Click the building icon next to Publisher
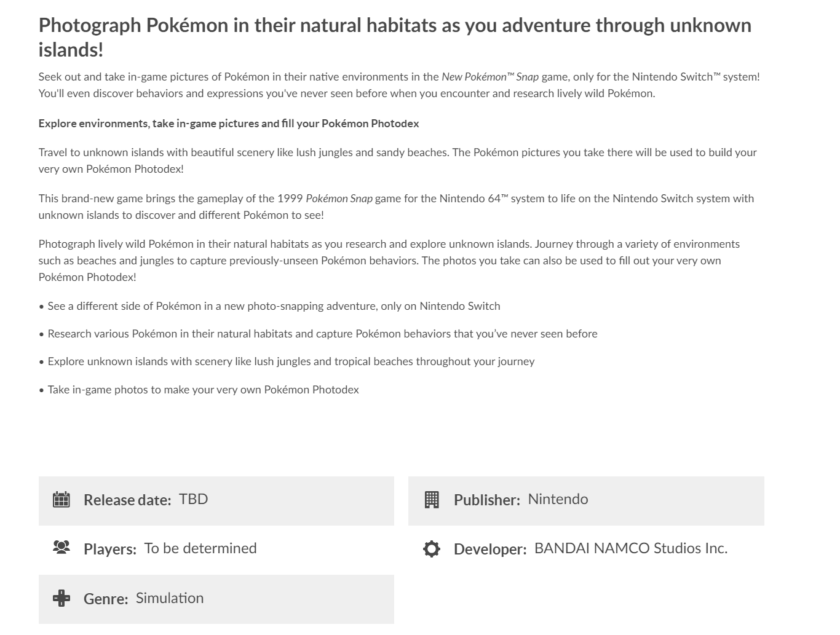This screenshot has width=840, height=635. (432, 500)
